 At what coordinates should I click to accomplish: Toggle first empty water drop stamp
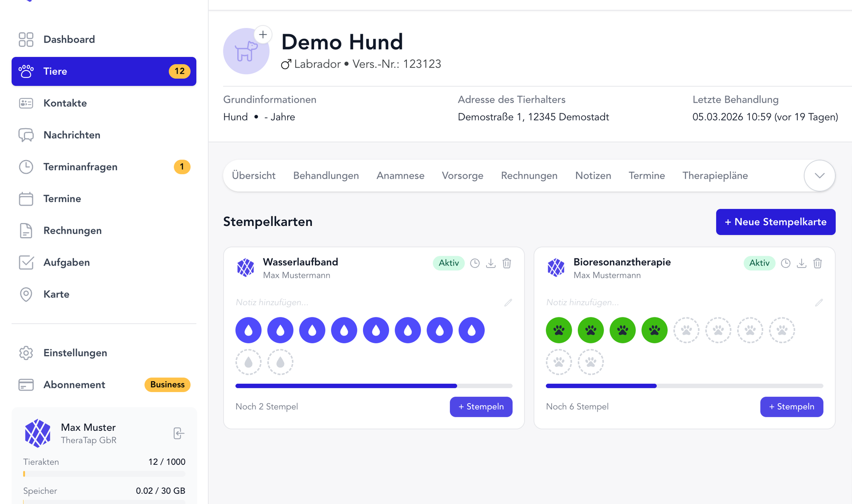(248, 362)
